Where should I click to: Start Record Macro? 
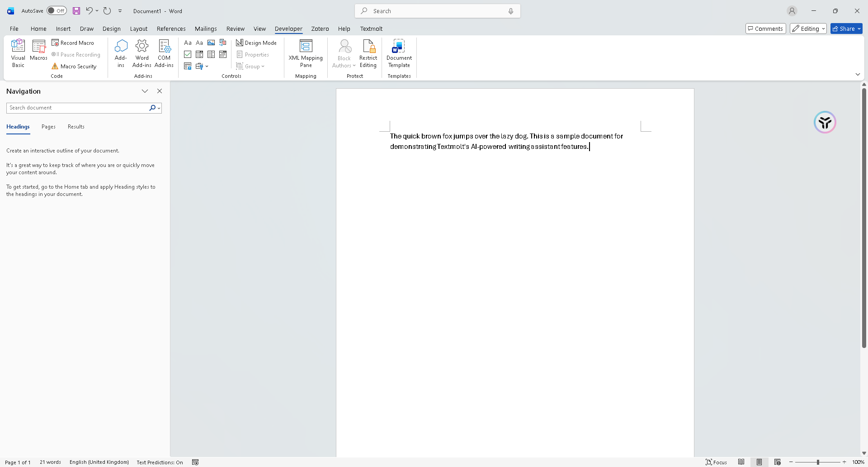click(73, 43)
